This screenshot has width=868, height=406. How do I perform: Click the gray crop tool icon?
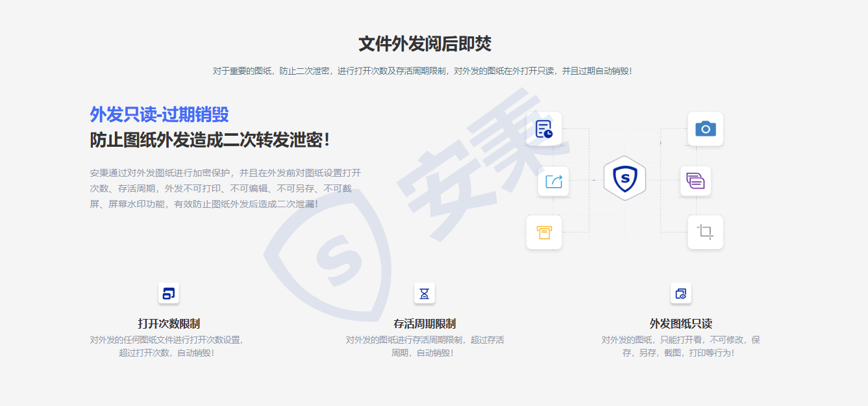point(705,232)
